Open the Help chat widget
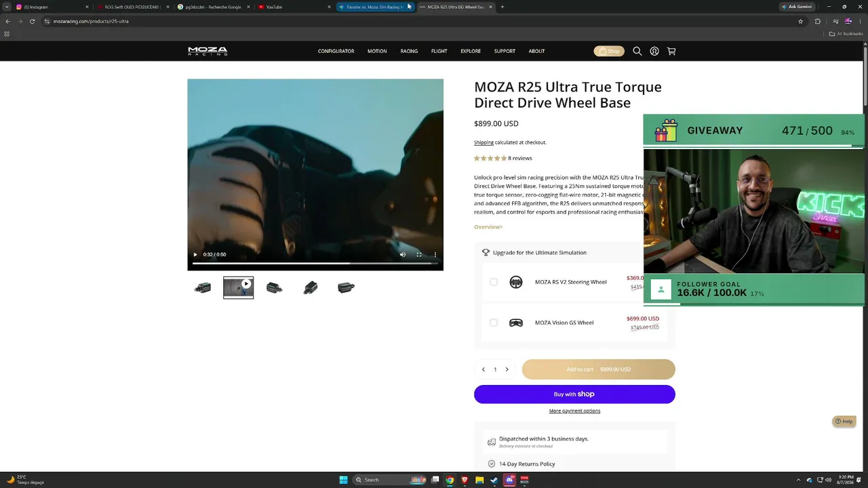This screenshot has width=868, height=488. click(x=844, y=422)
